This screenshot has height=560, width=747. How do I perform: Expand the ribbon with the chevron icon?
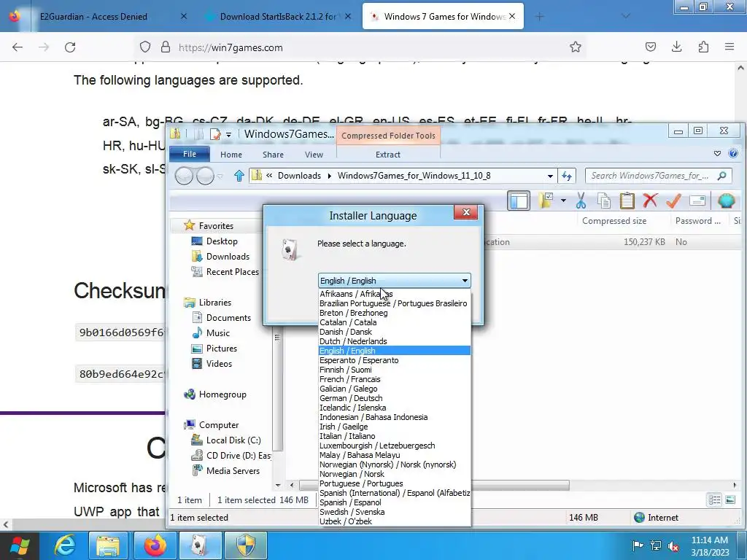click(718, 153)
